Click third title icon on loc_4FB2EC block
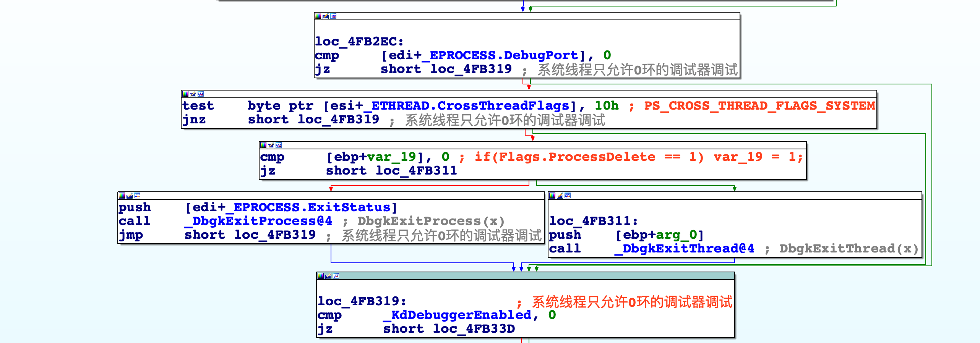Viewport: 980px width, 343px height. 333,16
